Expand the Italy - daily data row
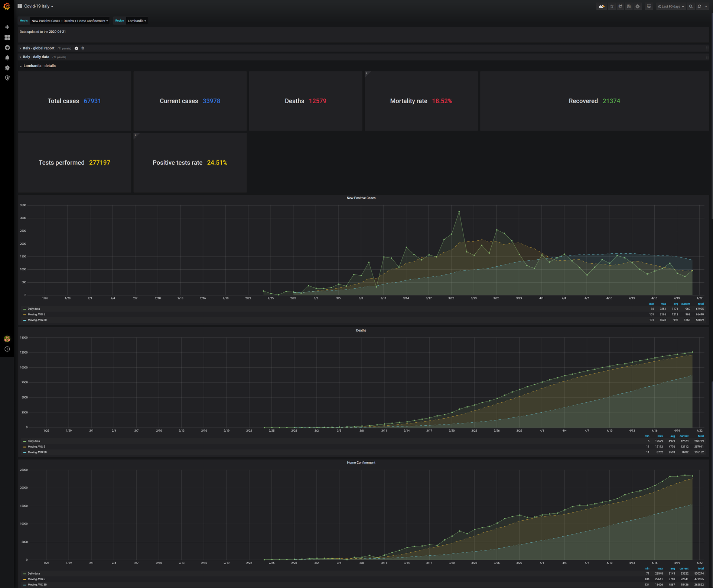The height and width of the screenshot is (588, 713). coord(36,57)
